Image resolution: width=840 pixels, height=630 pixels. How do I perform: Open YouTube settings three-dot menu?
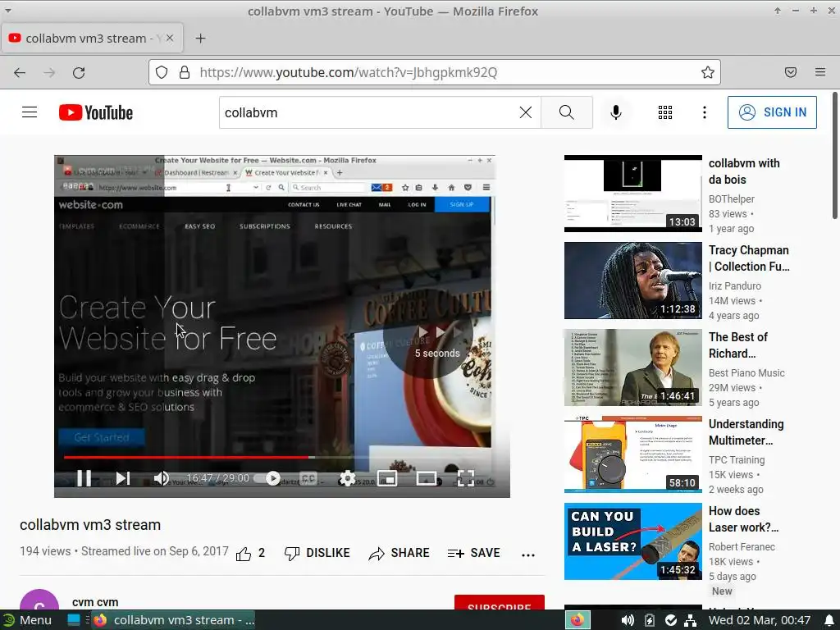click(704, 112)
